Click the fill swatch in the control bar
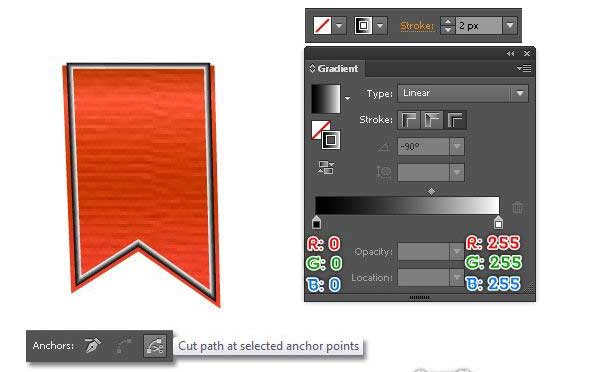Image resolution: width=600 pixels, height=372 pixels. point(322,26)
